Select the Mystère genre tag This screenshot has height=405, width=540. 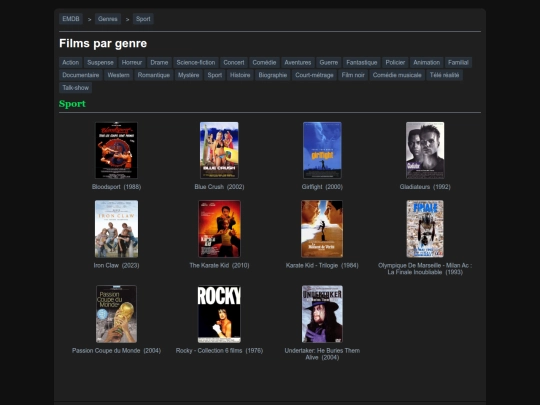[188, 75]
